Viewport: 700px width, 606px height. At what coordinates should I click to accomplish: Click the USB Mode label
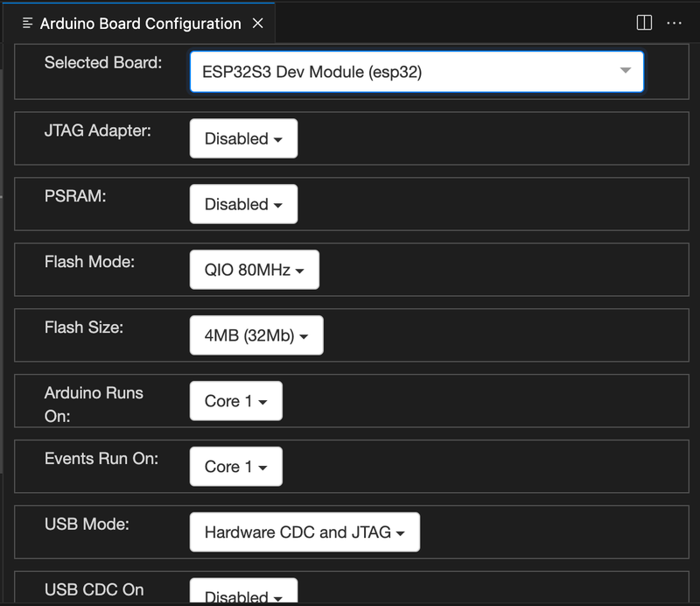pyautogui.click(x=87, y=525)
